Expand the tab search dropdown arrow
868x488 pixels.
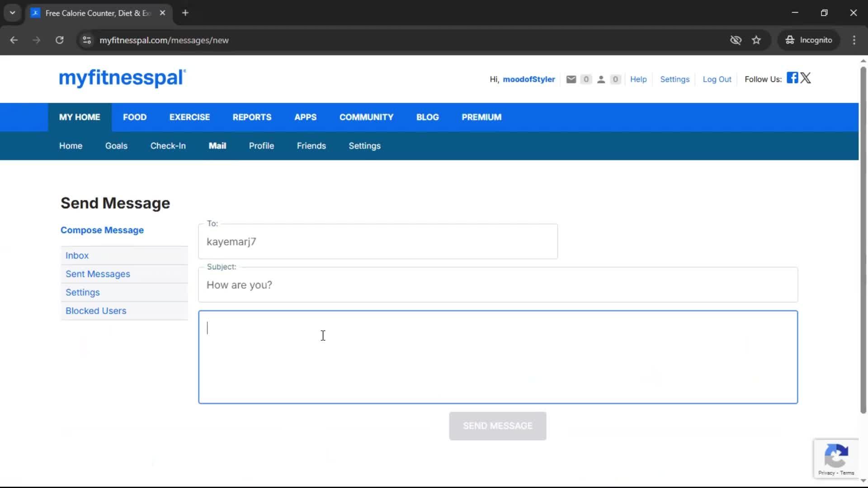[x=13, y=13]
